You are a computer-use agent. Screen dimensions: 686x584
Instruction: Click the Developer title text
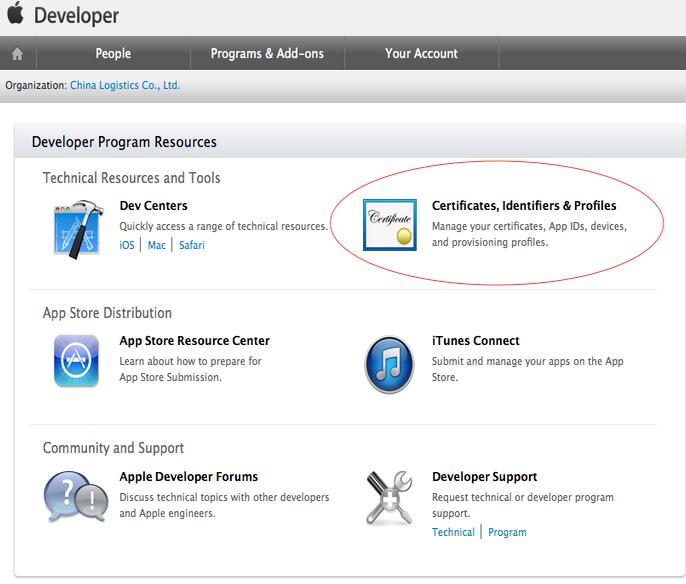pos(76,16)
